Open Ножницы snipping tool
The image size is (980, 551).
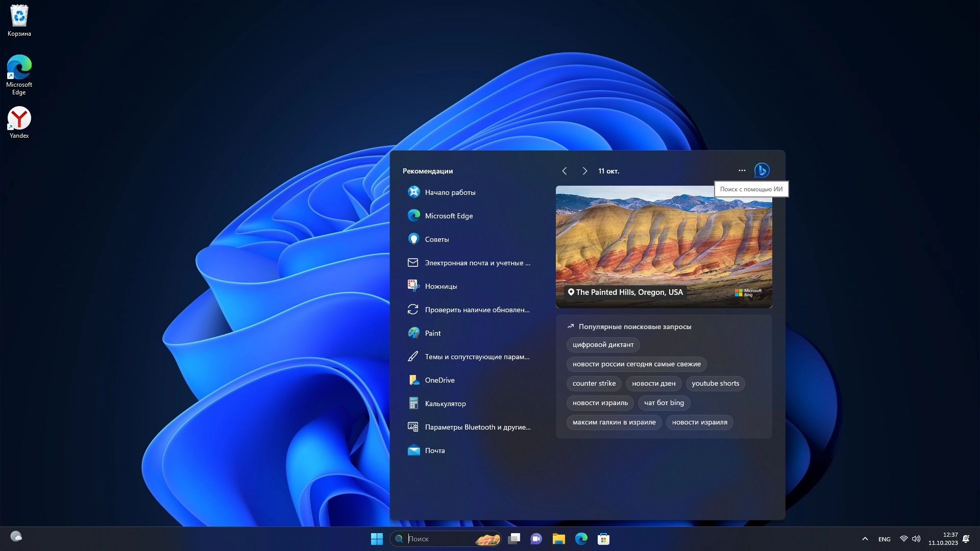(441, 286)
